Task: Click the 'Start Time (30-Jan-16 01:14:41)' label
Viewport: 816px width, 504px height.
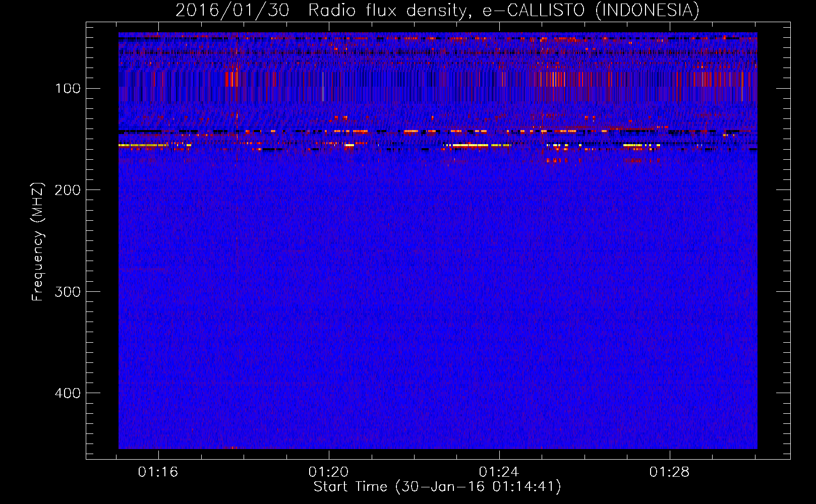Action: tap(437, 487)
